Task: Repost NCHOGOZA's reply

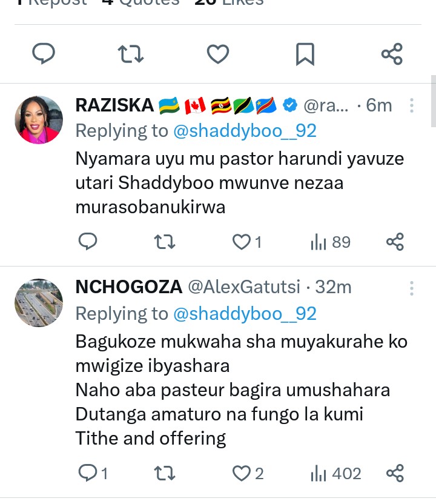Action: 165,473
